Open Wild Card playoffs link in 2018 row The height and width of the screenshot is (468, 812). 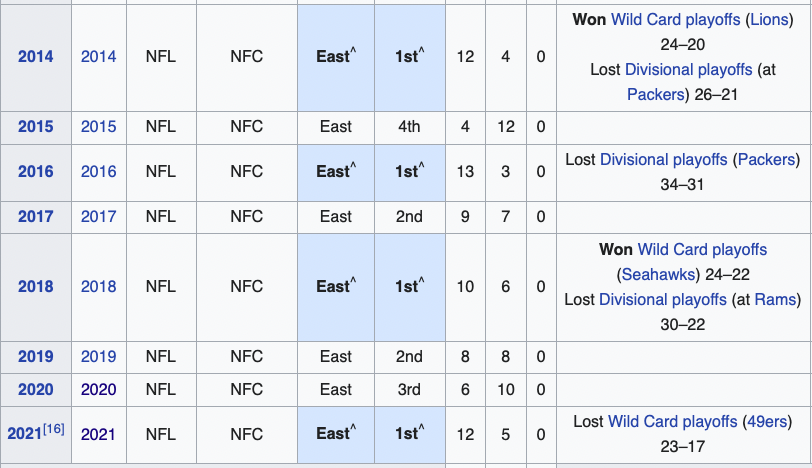pyautogui.click(x=702, y=249)
